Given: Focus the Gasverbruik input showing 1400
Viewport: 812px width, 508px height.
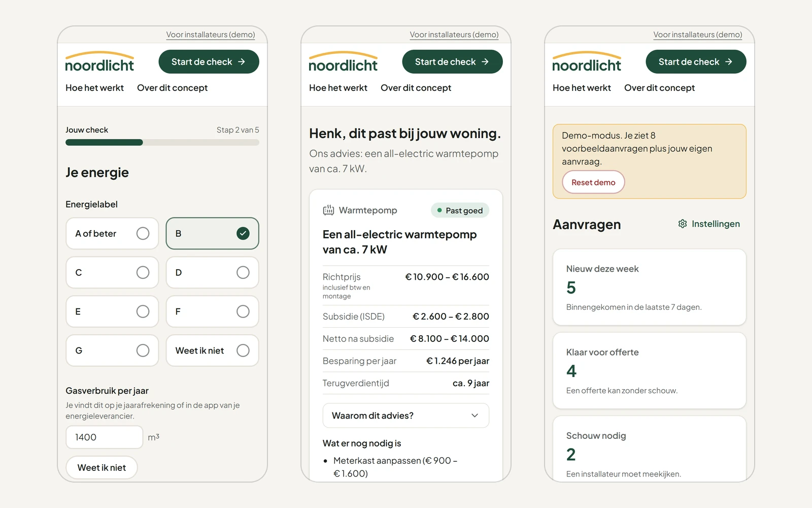Looking at the screenshot, I should [x=105, y=437].
